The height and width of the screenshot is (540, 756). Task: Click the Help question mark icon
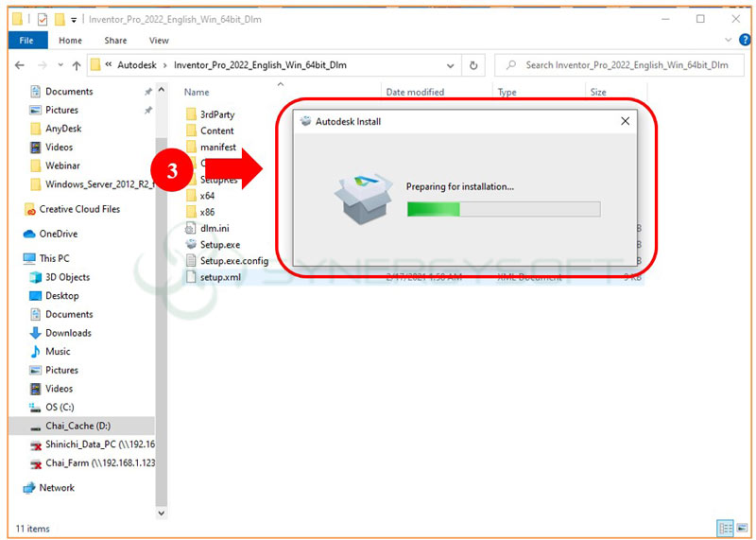click(743, 41)
